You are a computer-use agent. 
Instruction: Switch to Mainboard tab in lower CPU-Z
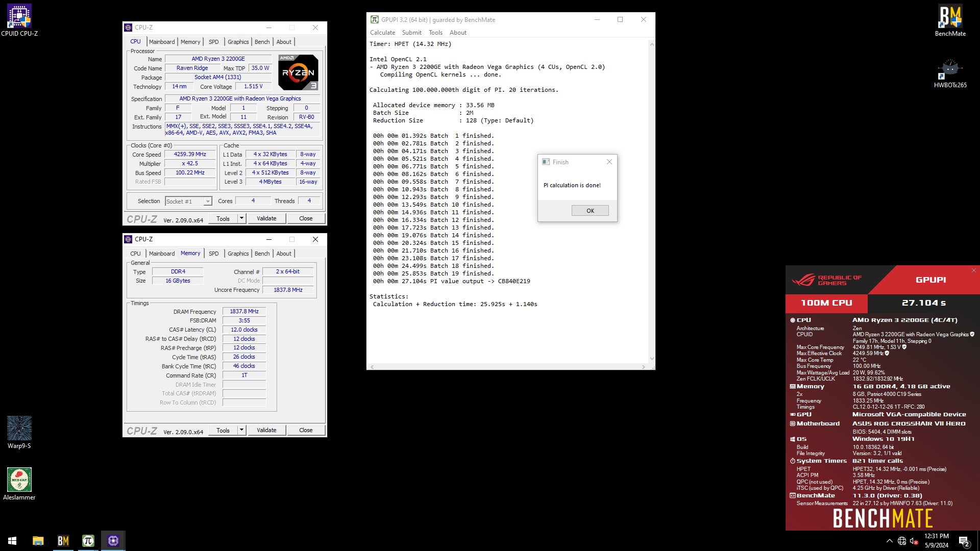pos(162,254)
